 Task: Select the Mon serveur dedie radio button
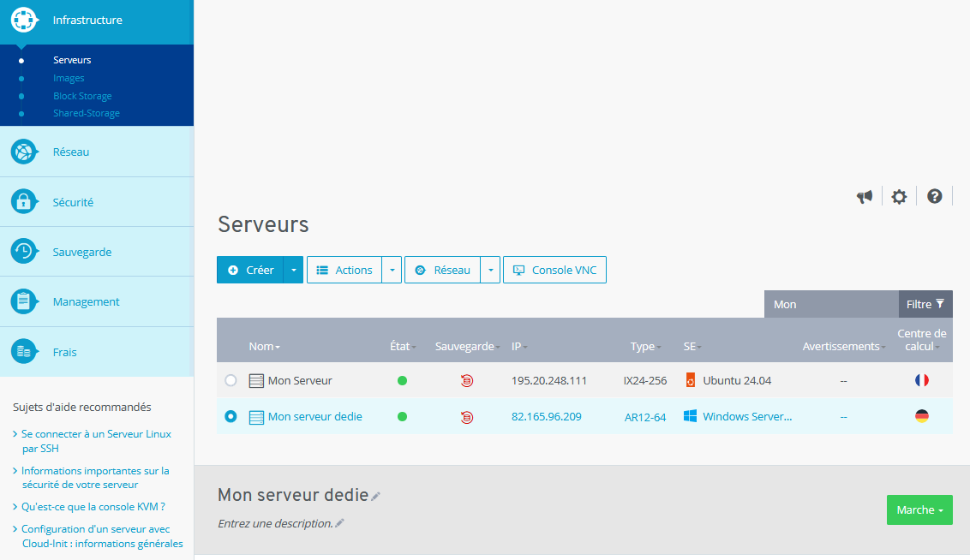click(231, 416)
